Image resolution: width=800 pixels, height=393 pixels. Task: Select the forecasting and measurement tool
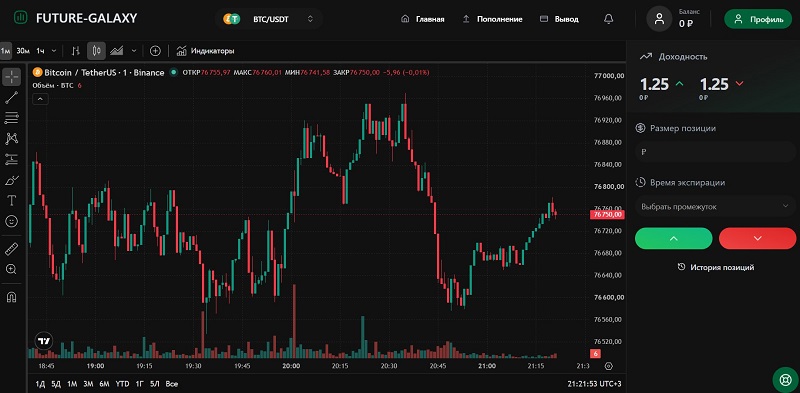coord(12,159)
